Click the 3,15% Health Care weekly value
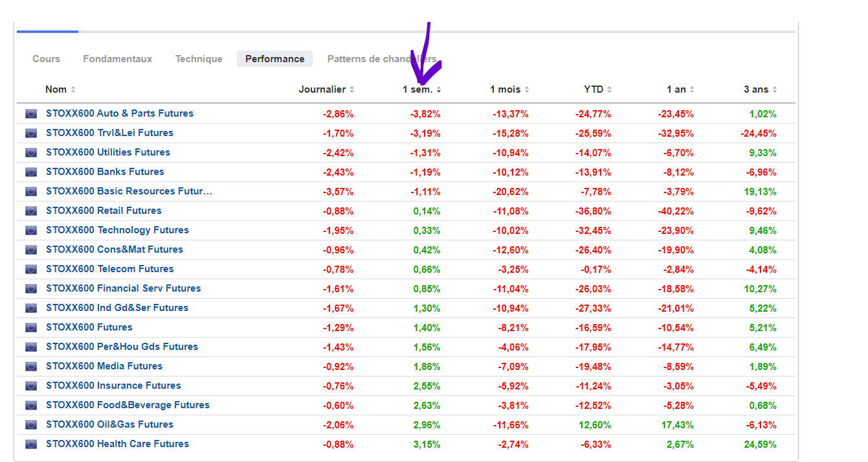 [427, 445]
